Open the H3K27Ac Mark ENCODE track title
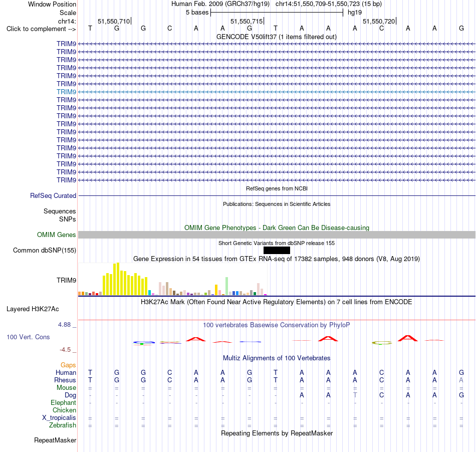The width and height of the screenshot is (476, 452). pos(277,302)
